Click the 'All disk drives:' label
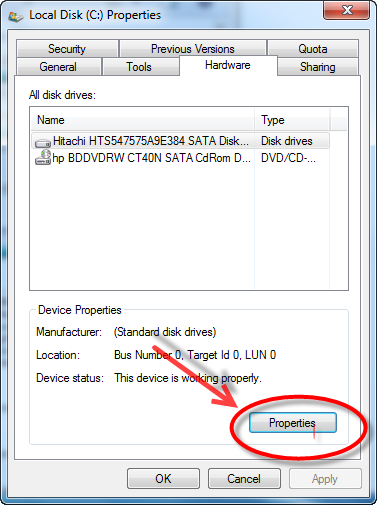377x505 pixels. point(62,95)
